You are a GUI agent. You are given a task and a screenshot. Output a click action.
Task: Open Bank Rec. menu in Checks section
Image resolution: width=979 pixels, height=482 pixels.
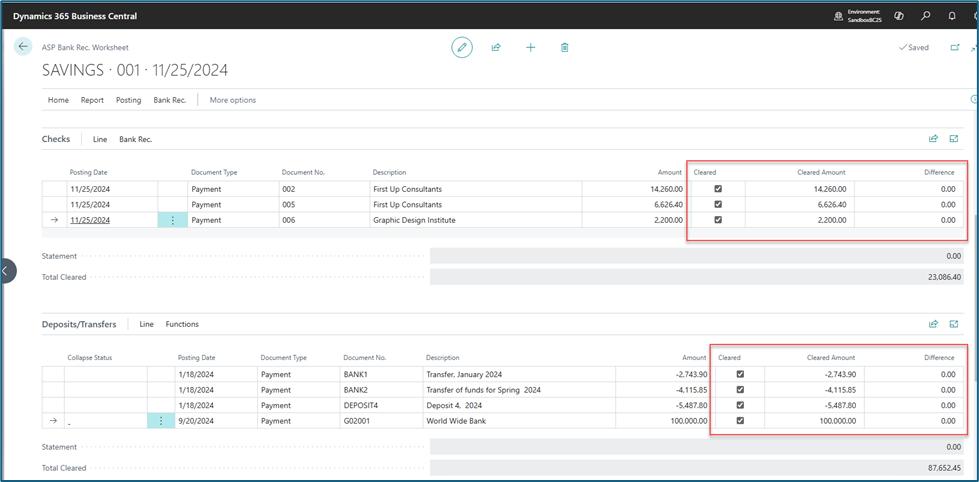135,139
